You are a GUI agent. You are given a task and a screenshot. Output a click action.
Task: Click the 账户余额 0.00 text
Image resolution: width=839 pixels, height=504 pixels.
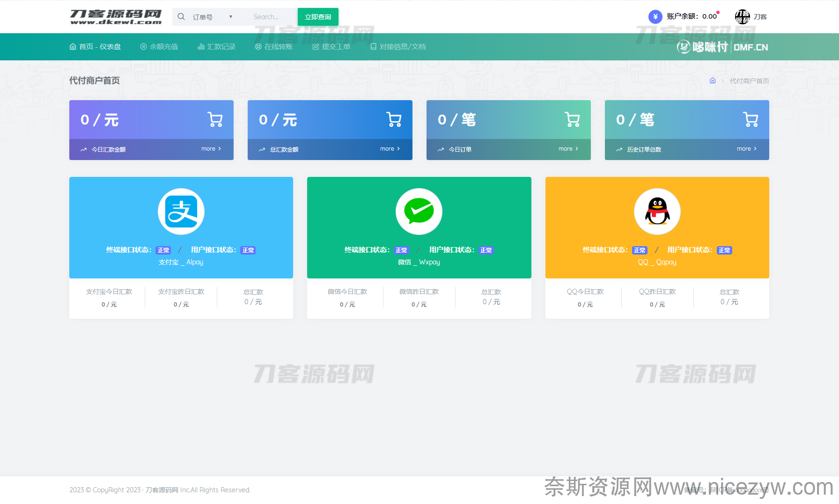tap(692, 16)
